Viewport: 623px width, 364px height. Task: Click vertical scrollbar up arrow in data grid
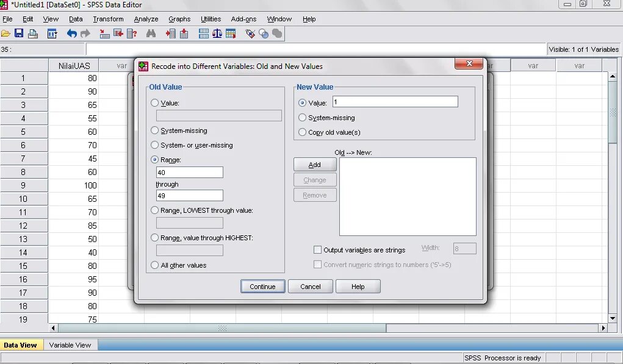(x=612, y=76)
